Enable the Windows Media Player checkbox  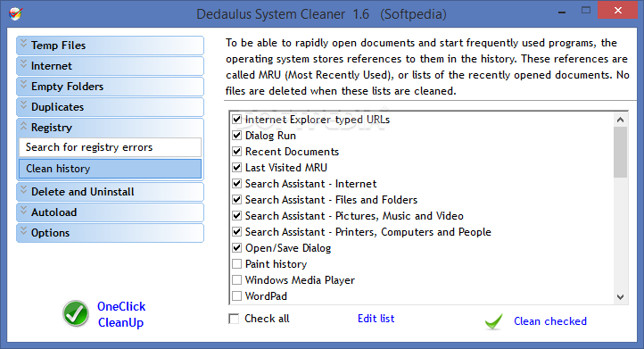[x=236, y=280]
